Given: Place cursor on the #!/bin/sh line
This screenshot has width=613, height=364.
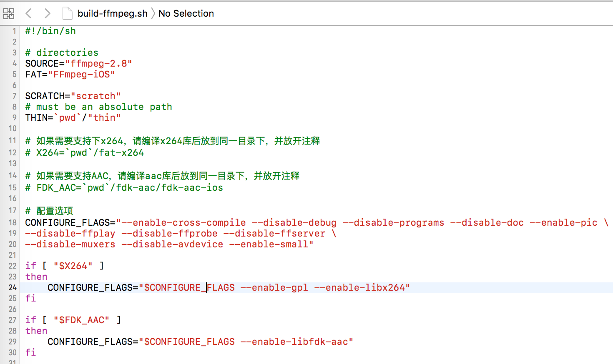Looking at the screenshot, I should click(50, 31).
